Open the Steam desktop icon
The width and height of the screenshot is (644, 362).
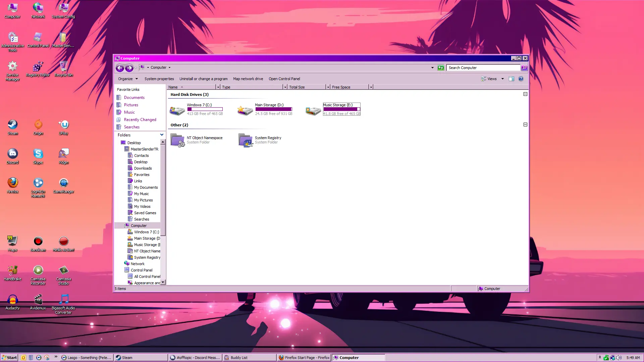pos(13,125)
